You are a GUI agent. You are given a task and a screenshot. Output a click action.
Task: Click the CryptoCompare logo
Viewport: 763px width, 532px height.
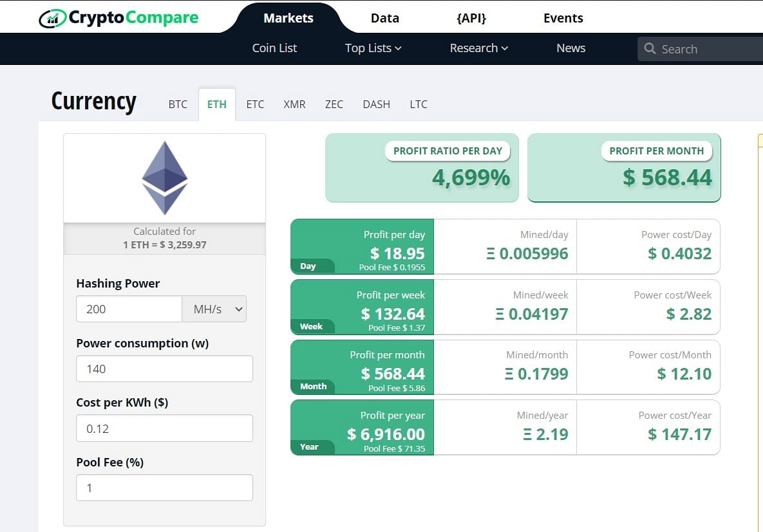tap(118, 18)
